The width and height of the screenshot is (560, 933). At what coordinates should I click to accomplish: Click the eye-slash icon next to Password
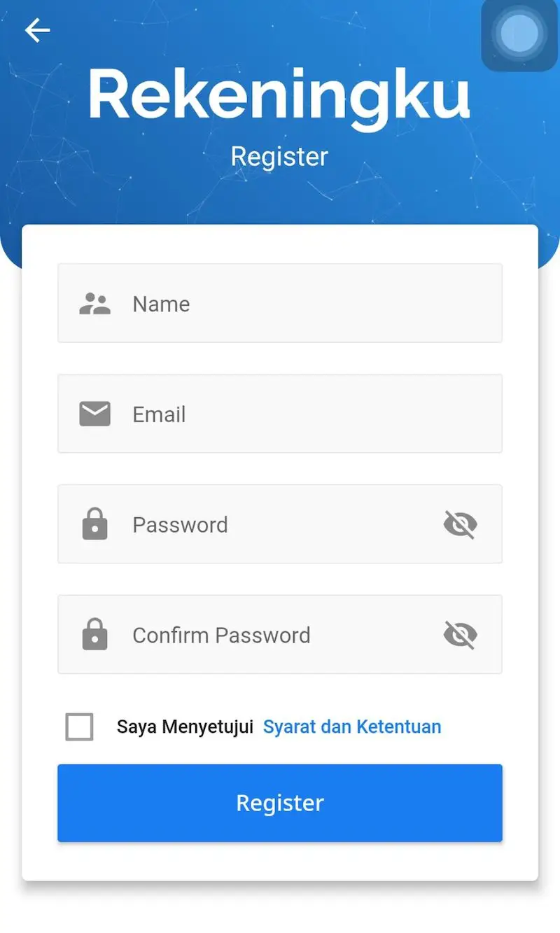pos(458,524)
